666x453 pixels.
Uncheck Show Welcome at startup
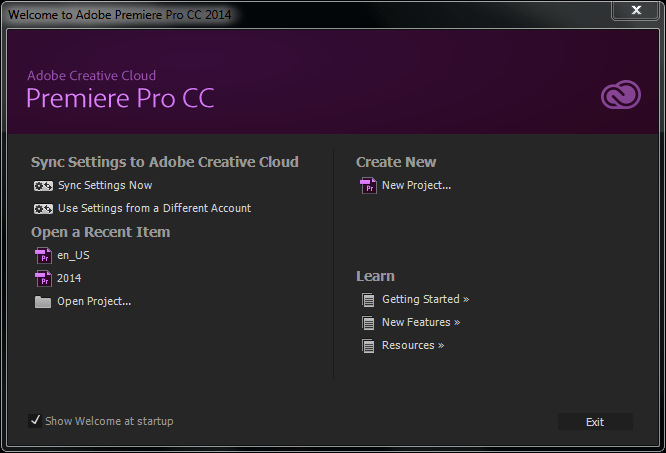[x=36, y=421]
